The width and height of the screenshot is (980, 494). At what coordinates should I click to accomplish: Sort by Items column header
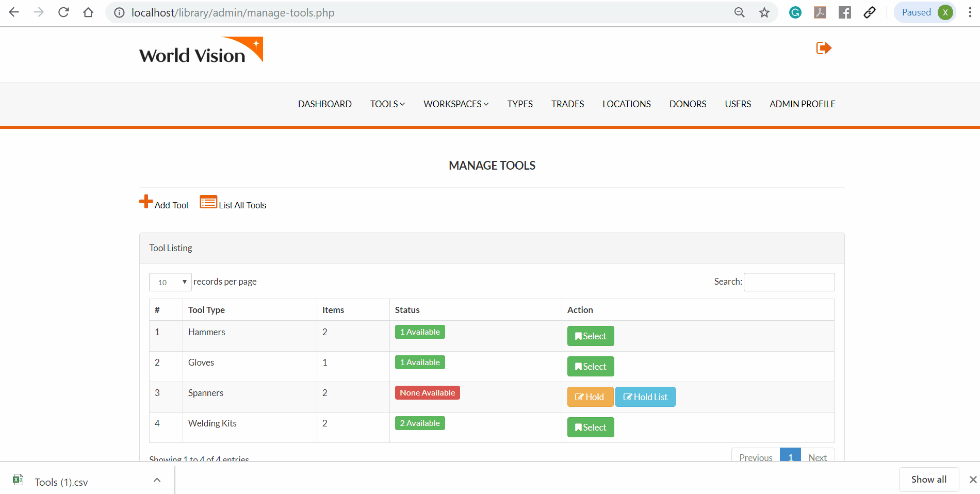click(353, 310)
